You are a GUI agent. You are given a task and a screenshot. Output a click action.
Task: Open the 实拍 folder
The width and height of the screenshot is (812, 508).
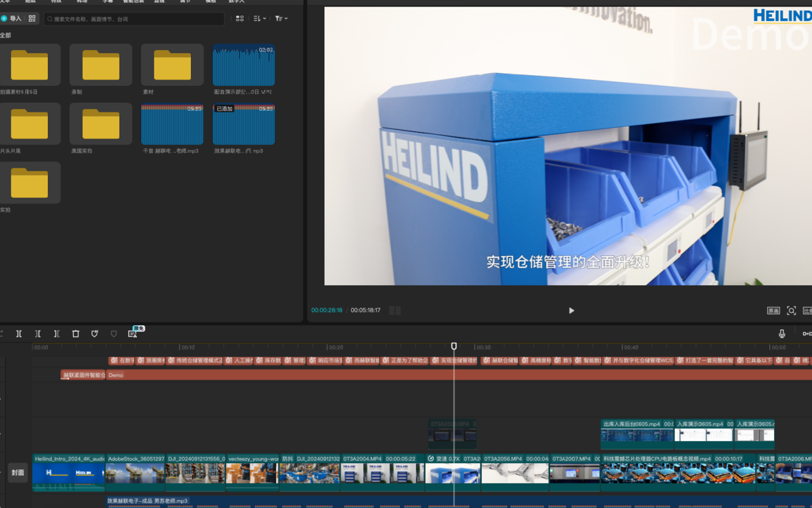pos(29,183)
